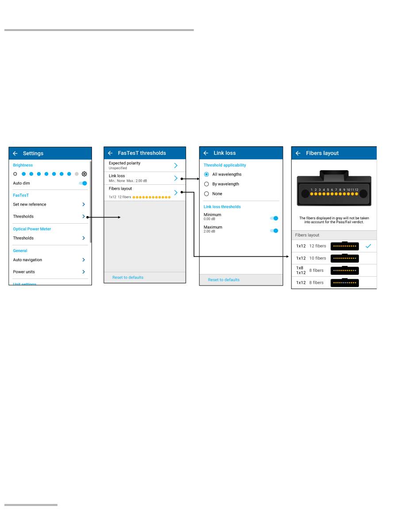Screen dimensions: 420x522
Task: Click the Threshold applicability heading
Action: [x=225, y=165]
